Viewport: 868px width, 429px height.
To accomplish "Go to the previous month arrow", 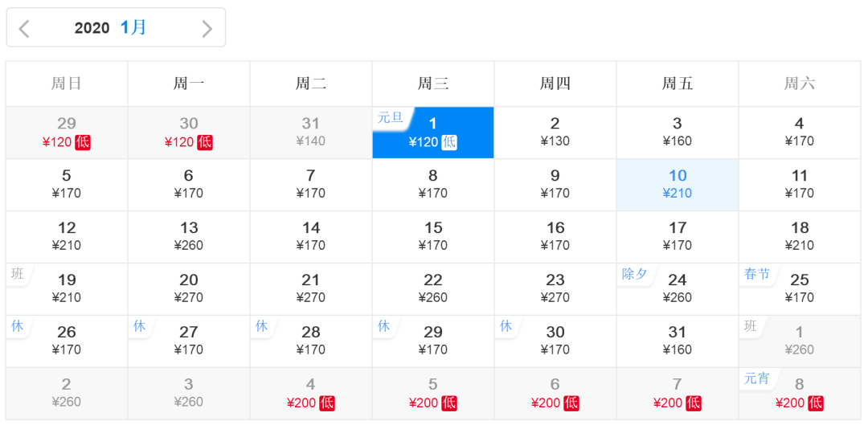I will coord(24,28).
